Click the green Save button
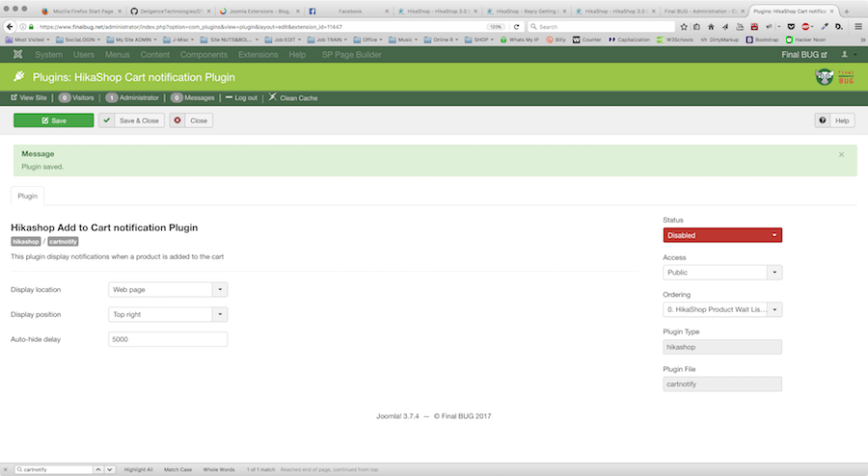Viewport: 868px width, 476px height. (x=54, y=120)
